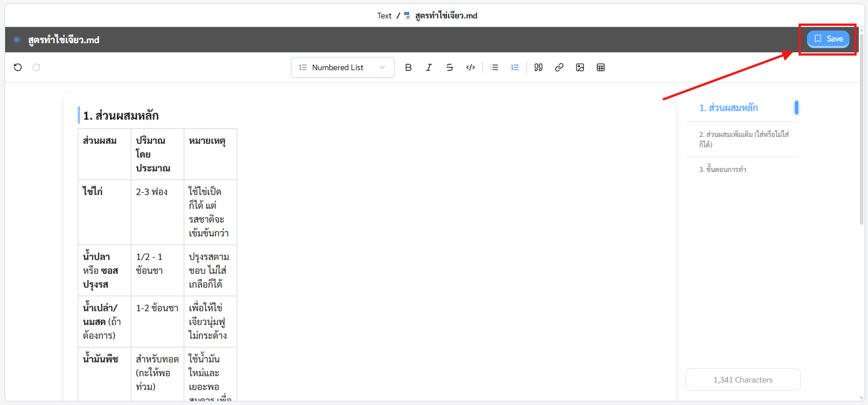Insert a hyperlink
The width and height of the screenshot is (868, 405).
click(x=559, y=67)
